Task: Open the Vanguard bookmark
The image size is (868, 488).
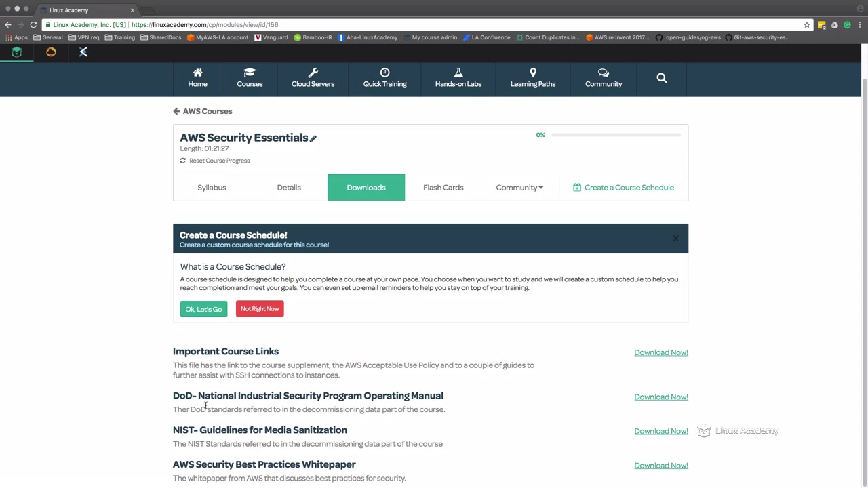Action: point(271,37)
